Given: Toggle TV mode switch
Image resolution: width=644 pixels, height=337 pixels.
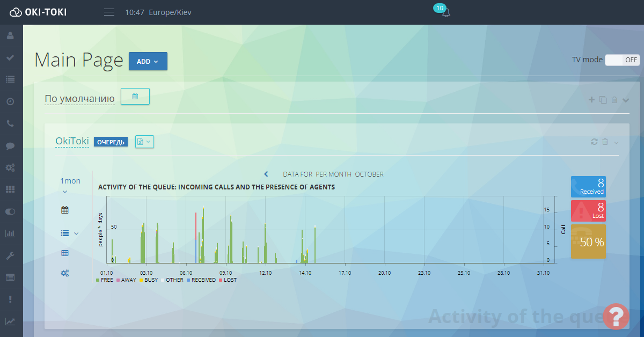Looking at the screenshot, I should coord(623,60).
